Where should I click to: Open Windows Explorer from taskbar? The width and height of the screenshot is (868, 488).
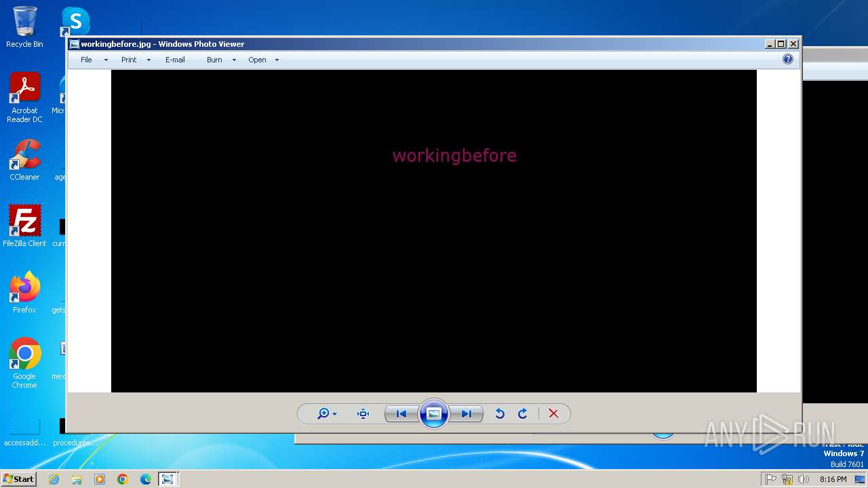(x=77, y=479)
